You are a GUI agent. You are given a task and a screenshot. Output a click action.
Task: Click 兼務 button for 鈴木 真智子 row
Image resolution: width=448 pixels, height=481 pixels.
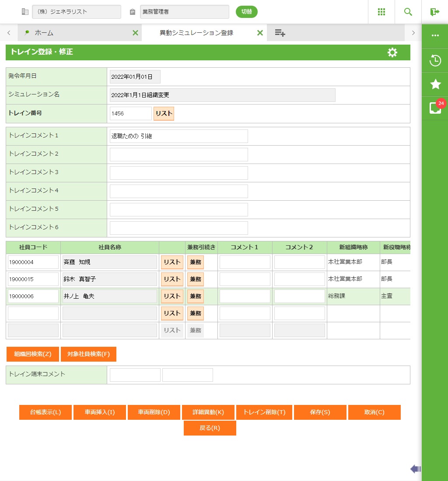pyautogui.click(x=196, y=279)
